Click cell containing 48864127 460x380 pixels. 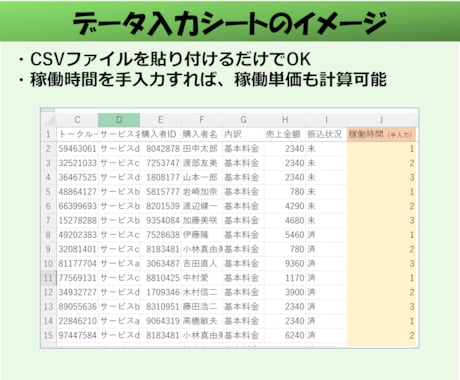coord(77,192)
